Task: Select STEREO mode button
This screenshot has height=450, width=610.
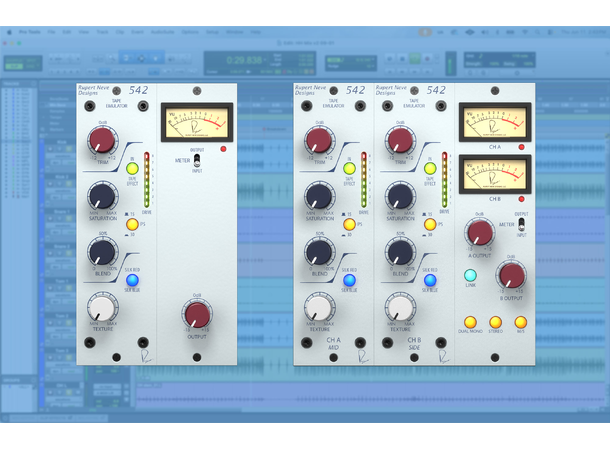Action: (x=495, y=322)
